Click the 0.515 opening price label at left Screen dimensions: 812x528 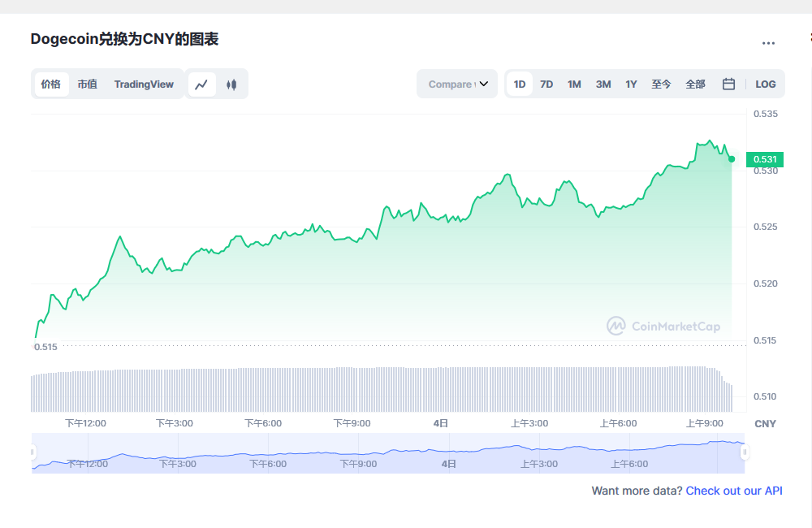pyautogui.click(x=45, y=347)
